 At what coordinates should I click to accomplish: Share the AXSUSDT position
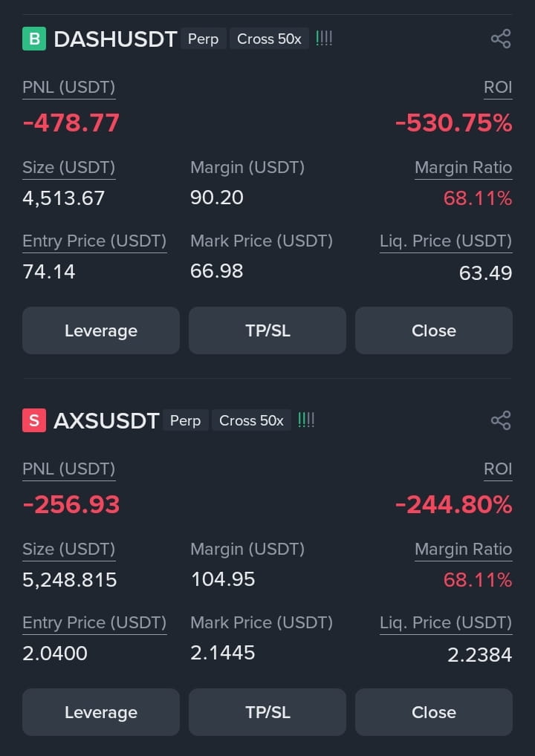(501, 420)
